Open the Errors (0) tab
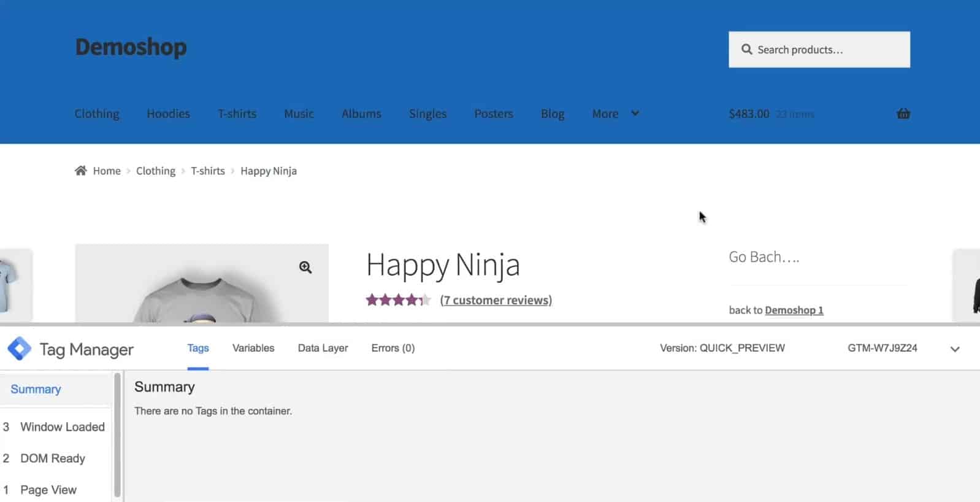The width and height of the screenshot is (980, 502). (x=392, y=348)
